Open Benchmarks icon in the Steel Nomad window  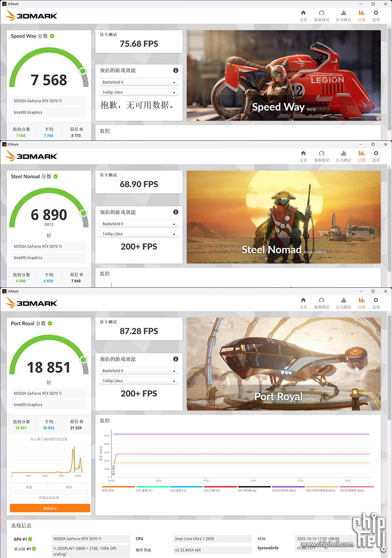pyautogui.click(x=321, y=154)
